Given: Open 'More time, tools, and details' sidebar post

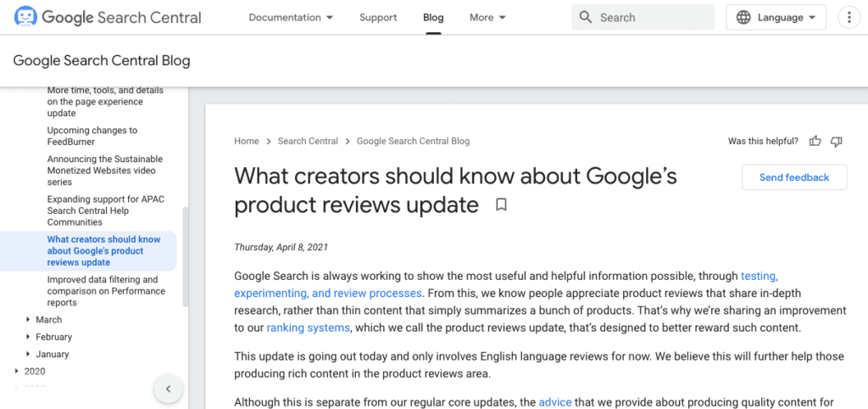Looking at the screenshot, I should click(x=105, y=102).
